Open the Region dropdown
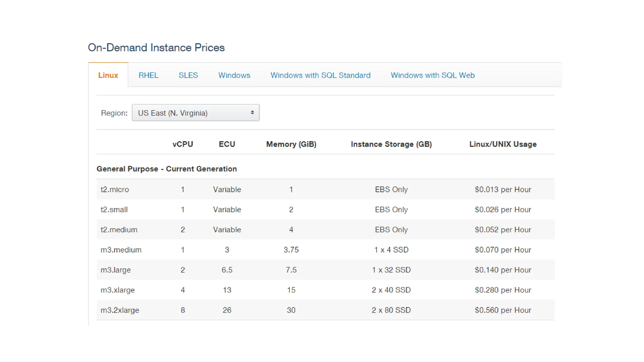The height and width of the screenshot is (362, 644). 195,113
